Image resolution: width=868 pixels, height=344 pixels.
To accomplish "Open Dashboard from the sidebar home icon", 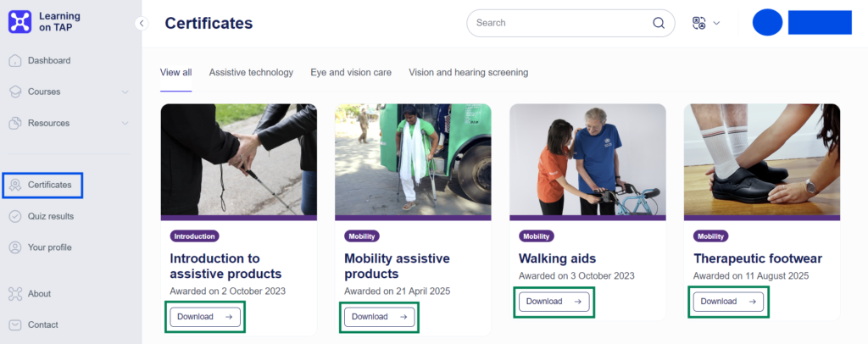I will tap(15, 61).
